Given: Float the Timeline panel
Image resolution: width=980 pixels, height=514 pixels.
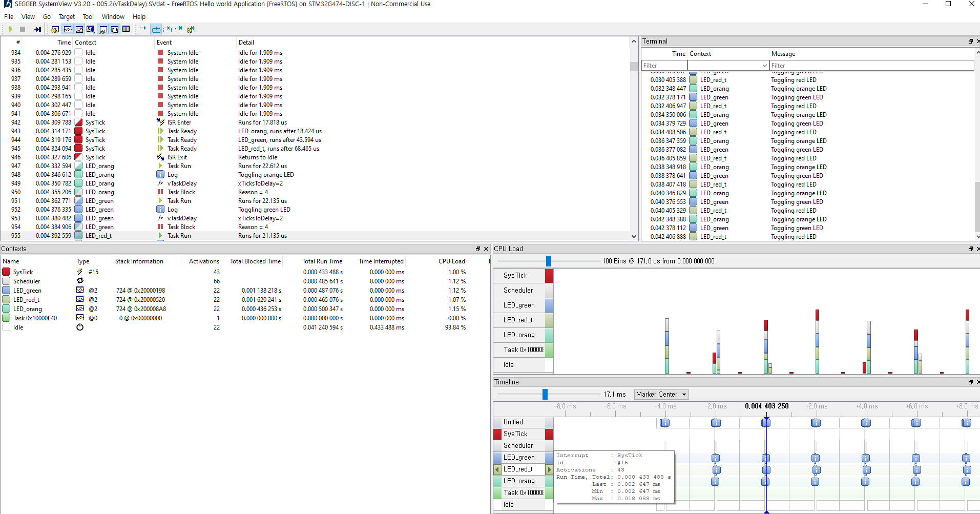Looking at the screenshot, I should tap(970, 382).
